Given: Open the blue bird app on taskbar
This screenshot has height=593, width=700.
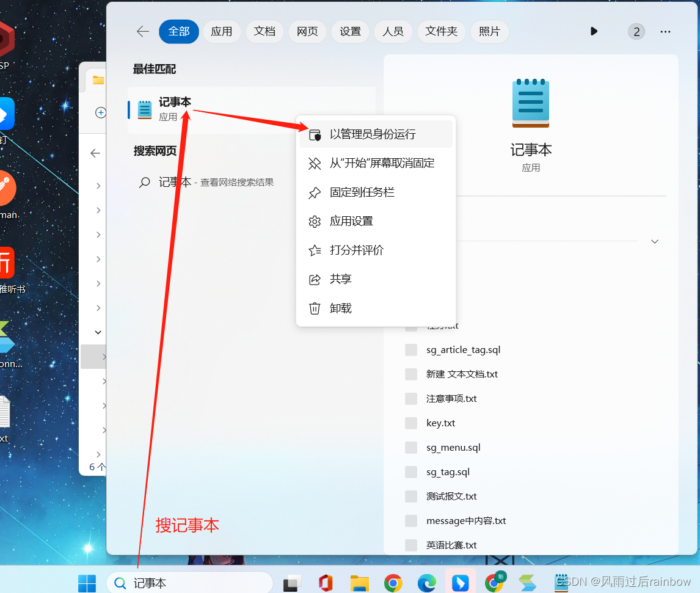Looking at the screenshot, I should pyautogui.click(x=461, y=583).
